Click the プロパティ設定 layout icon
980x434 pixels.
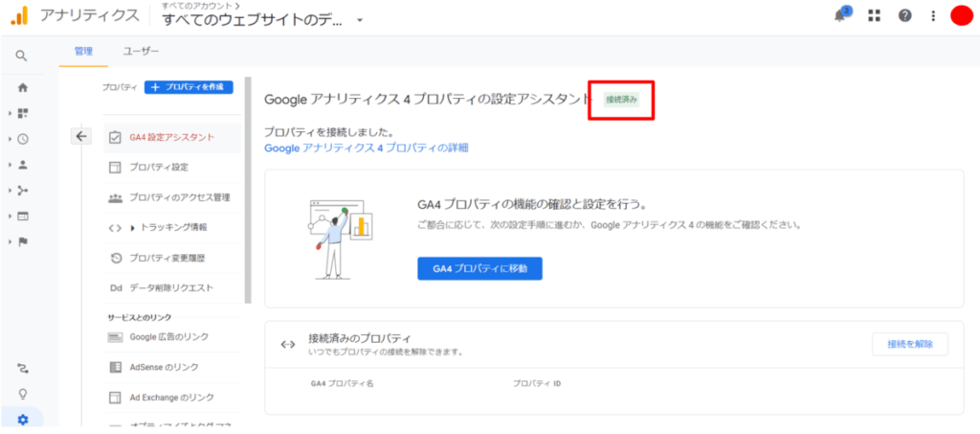click(x=115, y=168)
